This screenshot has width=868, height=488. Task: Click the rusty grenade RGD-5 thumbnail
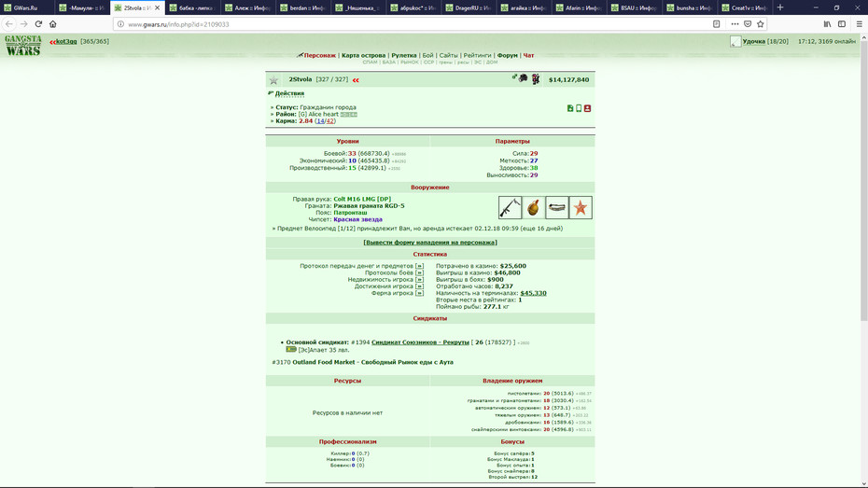pyautogui.click(x=534, y=207)
